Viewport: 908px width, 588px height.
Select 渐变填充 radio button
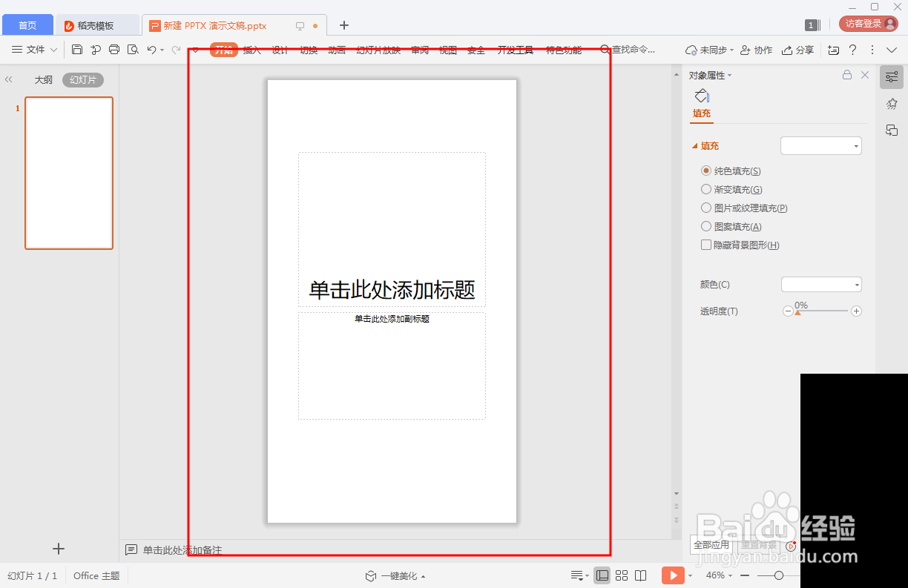click(x=706, y=189)
